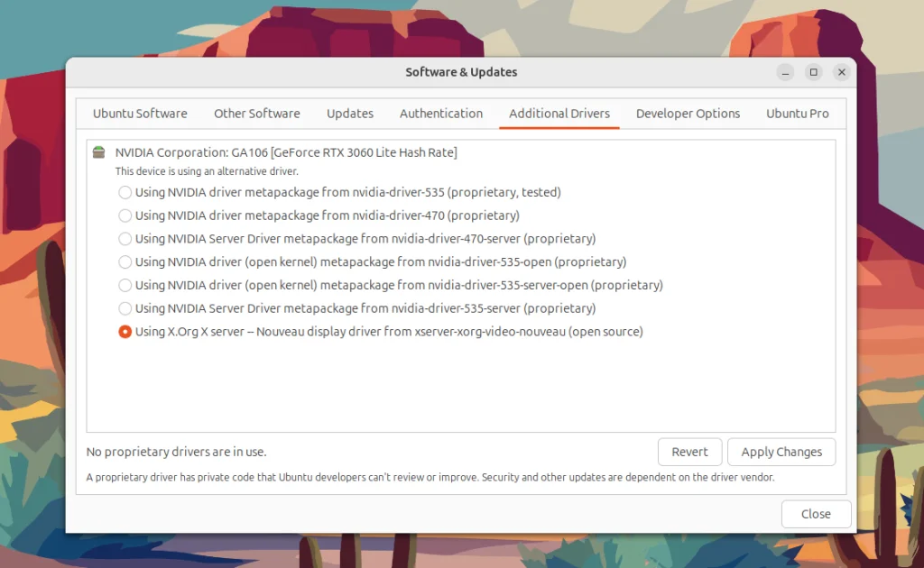Screen dimensions: 924x568
Task: Go to the Updates tab
Action: click(x=350, y=114)
